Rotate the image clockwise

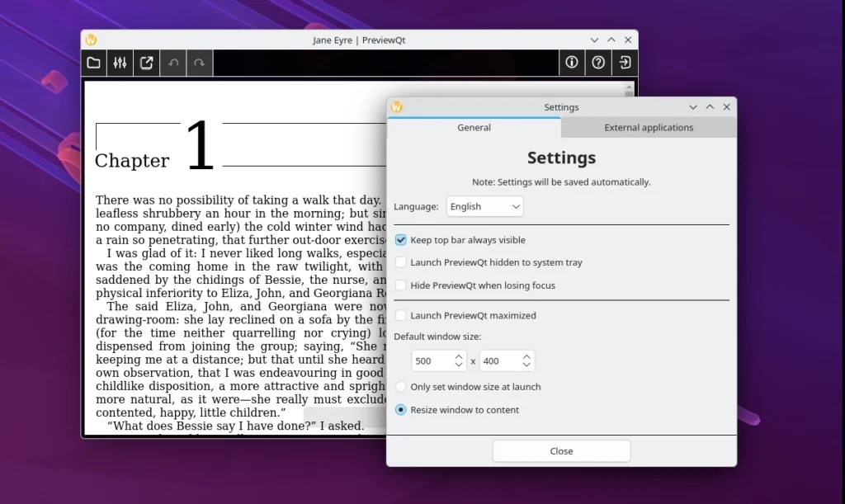(x=199, y=62)
